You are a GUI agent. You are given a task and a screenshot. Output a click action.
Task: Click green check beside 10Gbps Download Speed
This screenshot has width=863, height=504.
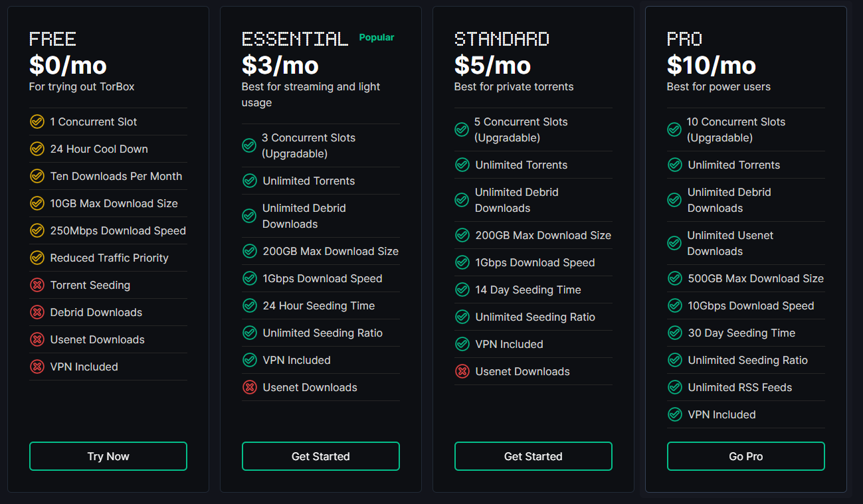tap(675, 305)
